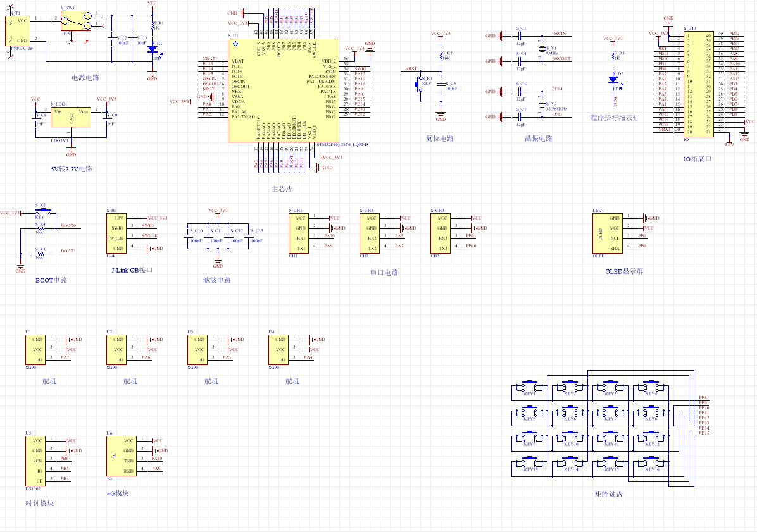The height and width of the screenshot is (532, 757).
Task: Select the 32.768KHz crystal S_Y2
Action: [542, 104]
